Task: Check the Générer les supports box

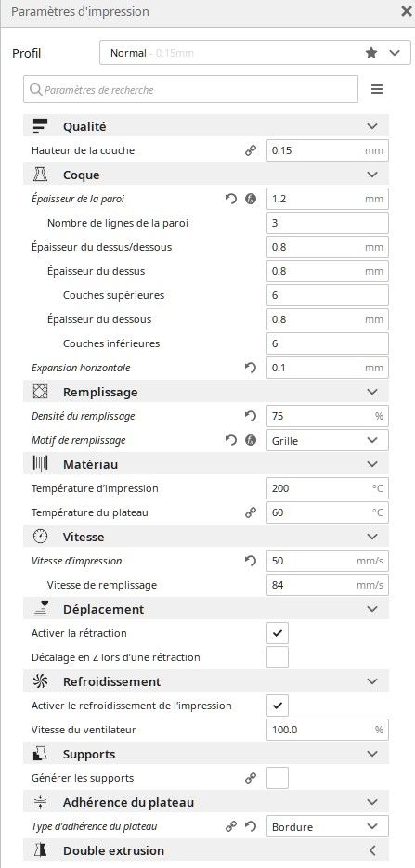Action: click(278, 778)
